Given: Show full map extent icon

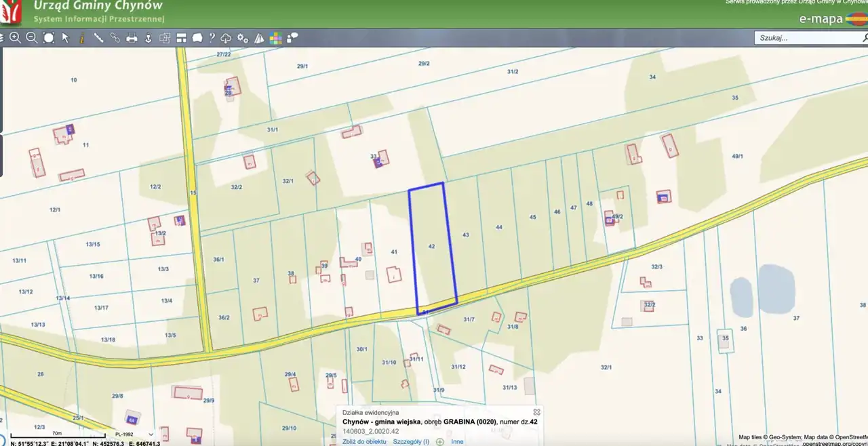Looking at the screenshot, I should click(49, 38).
